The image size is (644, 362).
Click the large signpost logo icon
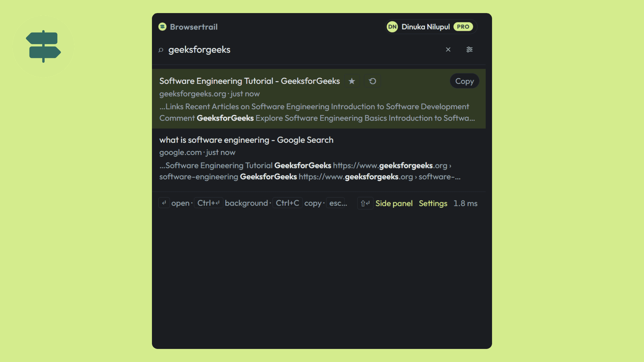click(x=43, y=47)
